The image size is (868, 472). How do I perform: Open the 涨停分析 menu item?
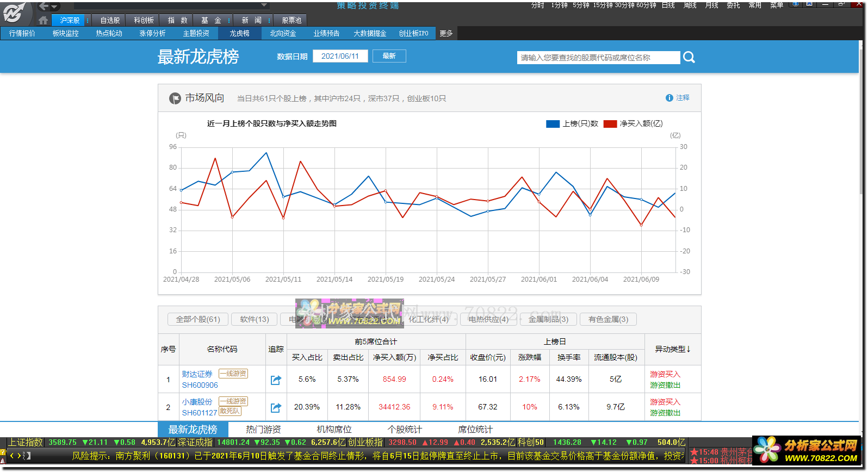(x=153, y=33)
